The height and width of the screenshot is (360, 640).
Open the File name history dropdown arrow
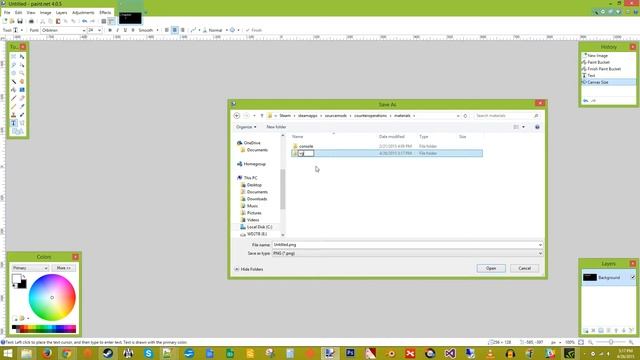(x=540, y=245)
